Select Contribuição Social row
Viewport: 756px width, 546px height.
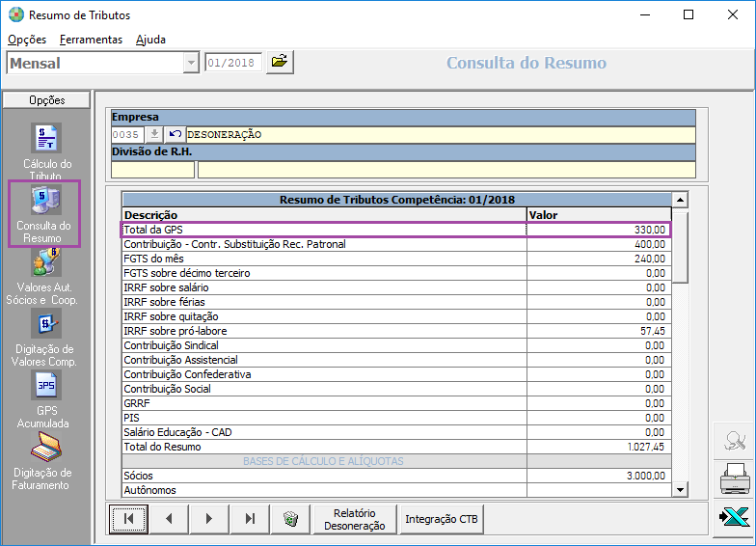(x=396, y=389)
